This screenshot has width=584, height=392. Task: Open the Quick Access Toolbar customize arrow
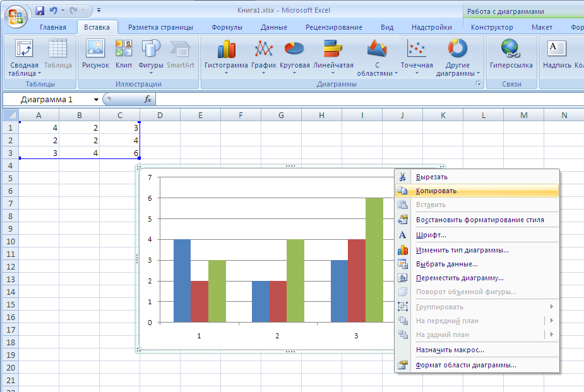pyautogui.click(x=98, y=11)
